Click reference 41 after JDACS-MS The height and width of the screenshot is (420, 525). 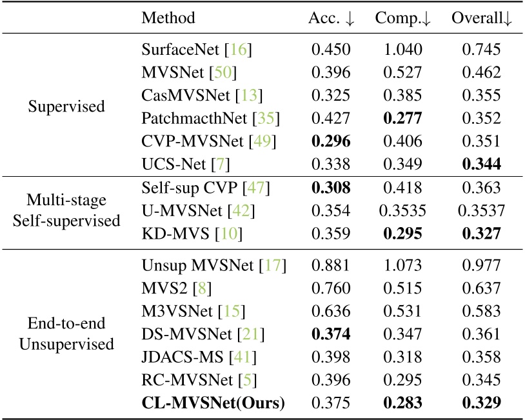point(243,357)
